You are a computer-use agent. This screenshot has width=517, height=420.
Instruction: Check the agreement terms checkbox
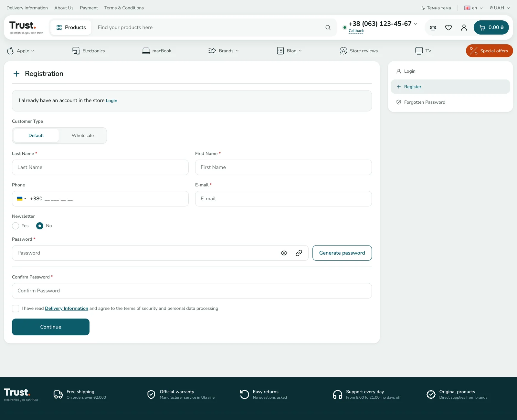click(x=16, y=309)
